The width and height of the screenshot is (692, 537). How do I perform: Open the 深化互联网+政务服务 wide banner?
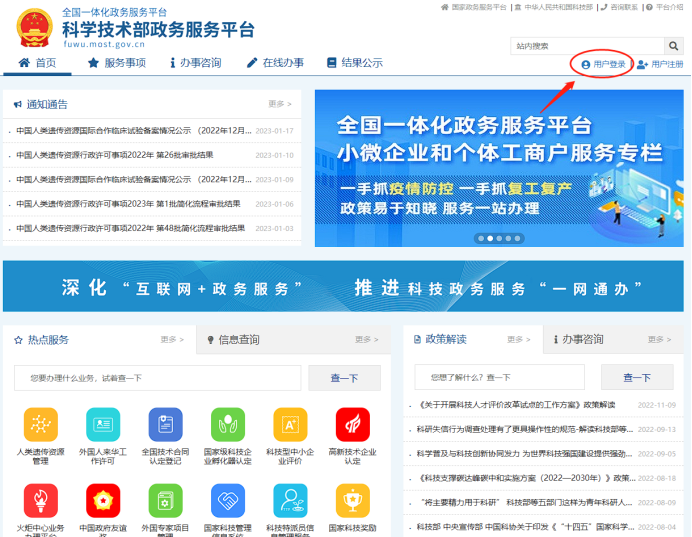[x=343, y=286]
